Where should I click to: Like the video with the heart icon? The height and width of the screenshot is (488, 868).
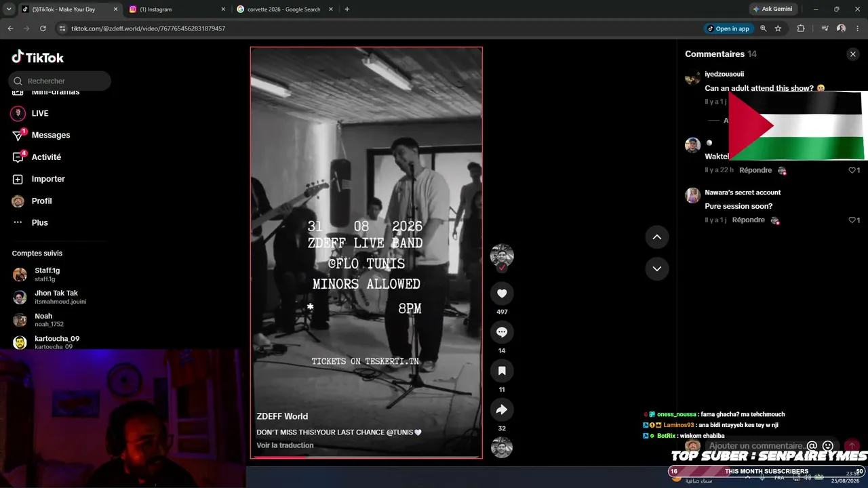(502, 293)
